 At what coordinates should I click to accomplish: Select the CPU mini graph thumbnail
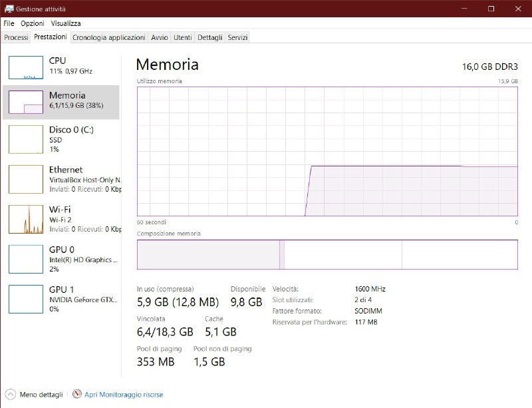point(25,67)
